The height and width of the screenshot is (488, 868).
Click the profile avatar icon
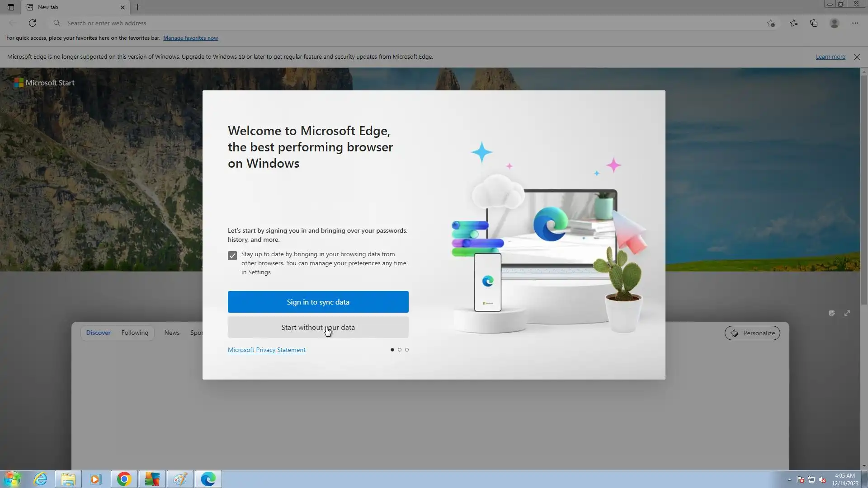click(x=835, y=23)
